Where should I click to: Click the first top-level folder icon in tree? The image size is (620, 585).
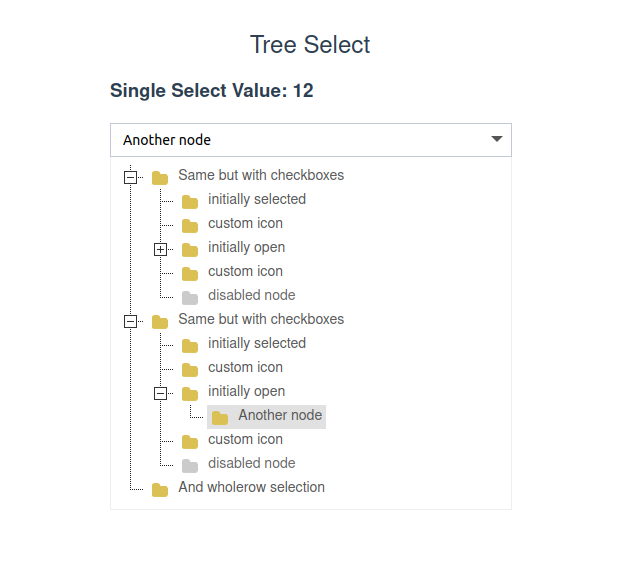click(160, 178)
